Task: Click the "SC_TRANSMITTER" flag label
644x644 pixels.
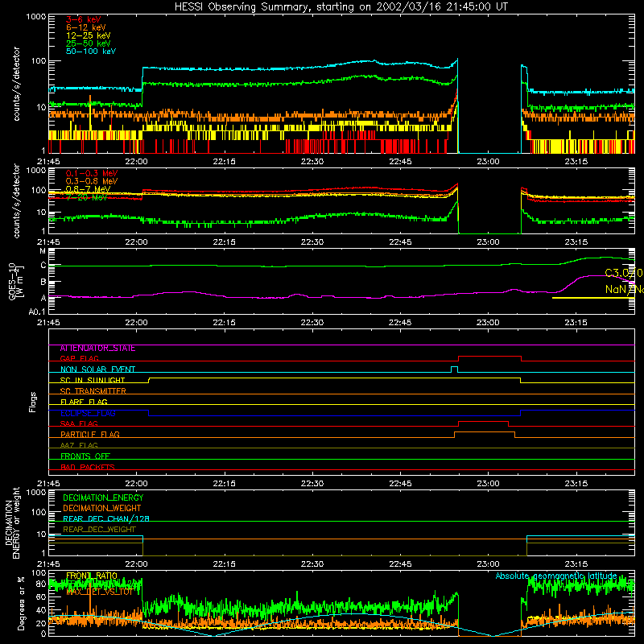Action: click(93, 391)
